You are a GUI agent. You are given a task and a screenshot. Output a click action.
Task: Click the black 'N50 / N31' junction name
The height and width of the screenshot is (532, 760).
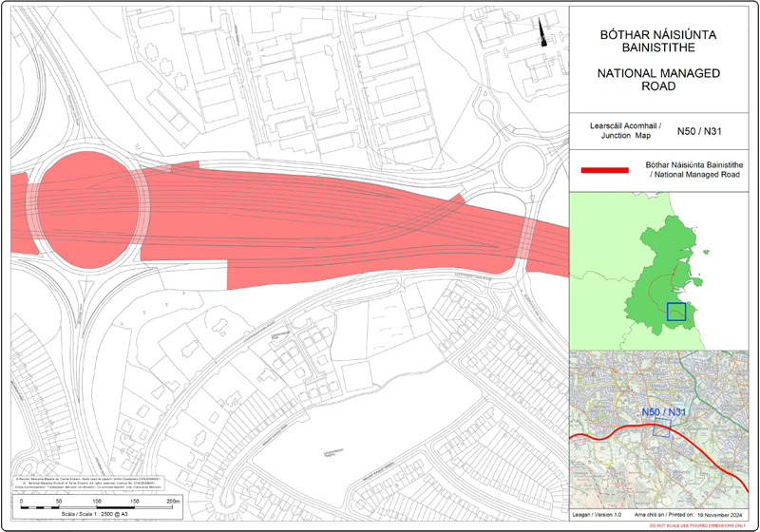click(x=699, y=131)
